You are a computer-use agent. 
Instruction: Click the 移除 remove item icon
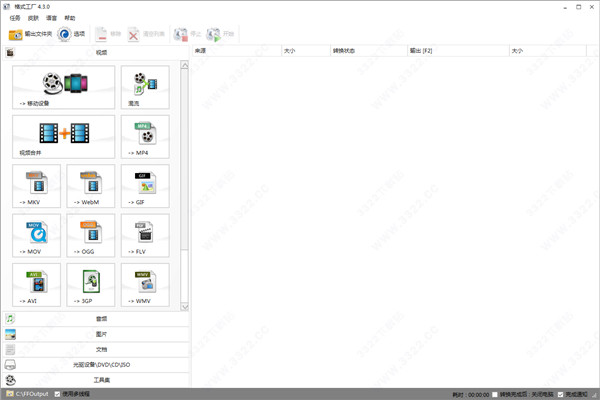(x=101, y=34)
